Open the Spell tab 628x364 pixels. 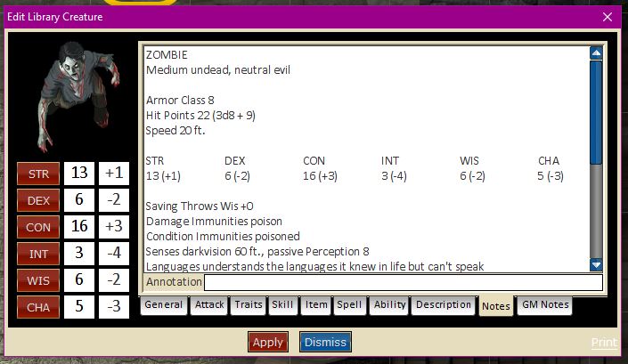[349, 305]
